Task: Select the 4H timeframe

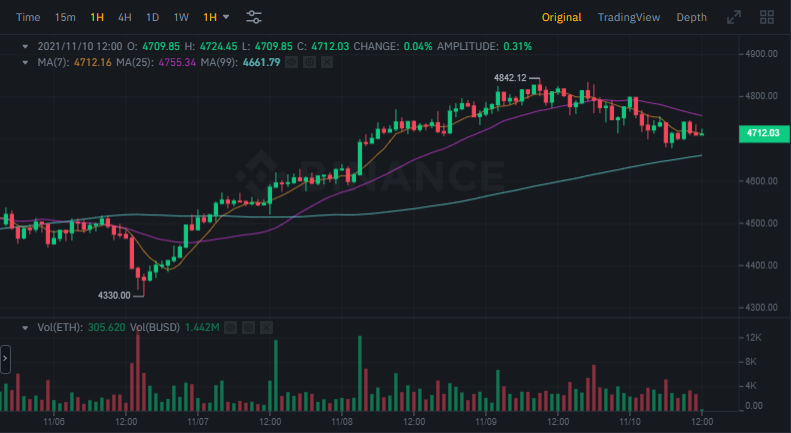Action: coord(124,17)
